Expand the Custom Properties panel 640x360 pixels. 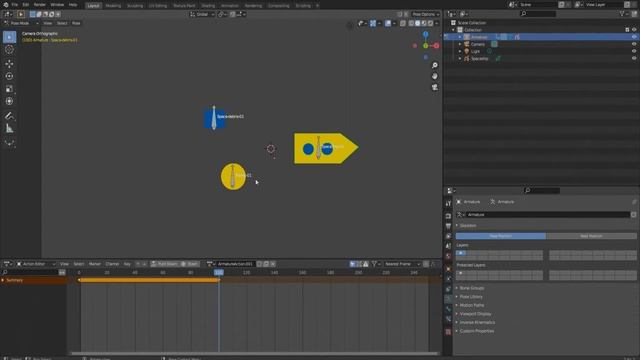pyautogui.click(x=476, y=331)
